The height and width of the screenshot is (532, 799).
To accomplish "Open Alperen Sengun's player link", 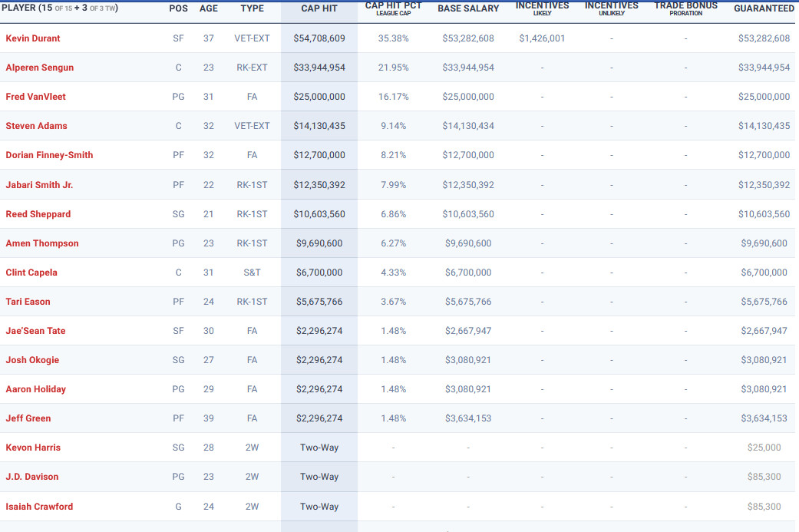I will point(40,68).
